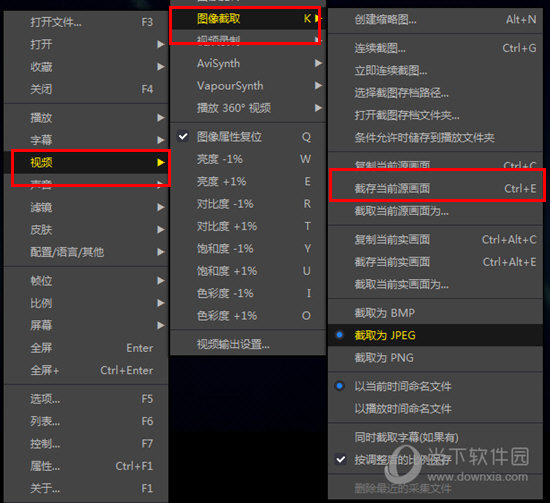The height and width of the screenshot is (503, 550).
Task: Expand the 打开 submenu arrow
Action: 161,45
